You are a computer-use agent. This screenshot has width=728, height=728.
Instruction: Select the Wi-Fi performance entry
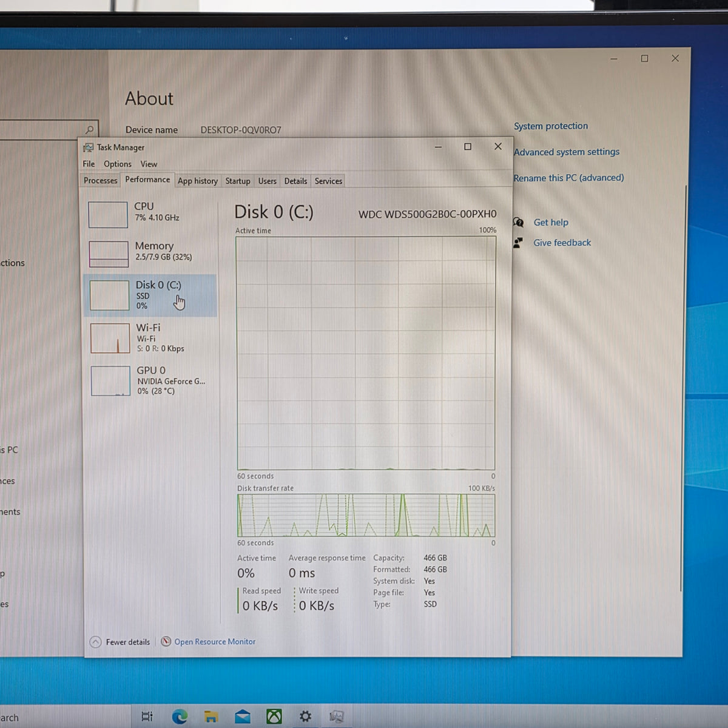(150, 338)
